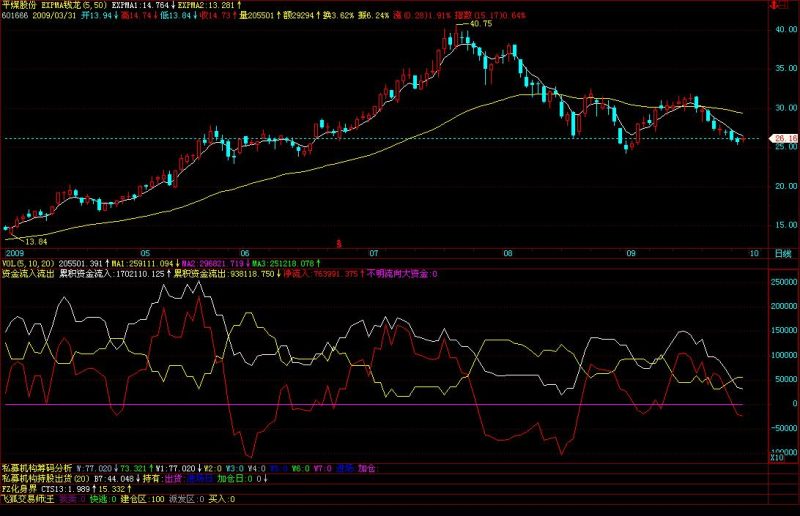This screenshot has height=516, width=800.
Task: Click the X10 scale marker
Action: [776, 458]
